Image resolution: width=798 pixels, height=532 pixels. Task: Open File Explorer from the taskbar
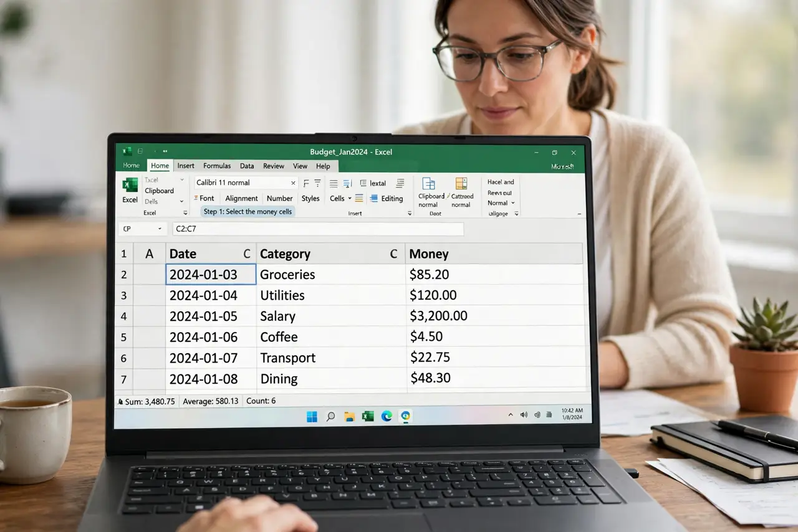pyautogui.click(x=349, y=416)
